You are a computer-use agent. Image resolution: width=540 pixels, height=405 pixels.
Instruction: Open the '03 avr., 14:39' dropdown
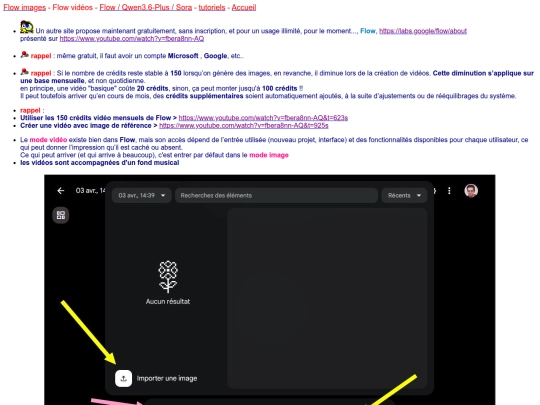point(142,195)
